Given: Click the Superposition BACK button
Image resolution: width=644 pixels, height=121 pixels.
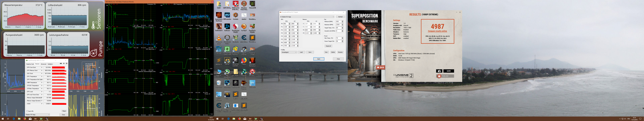Looking at the screenshot, I should click(381, 67).
